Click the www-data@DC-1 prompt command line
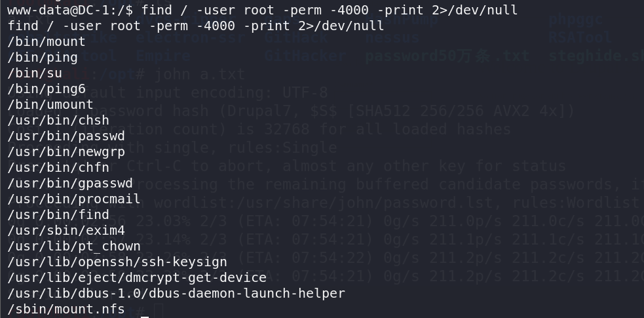The width and height of the screenshot is (644, 318). (262, 10)
